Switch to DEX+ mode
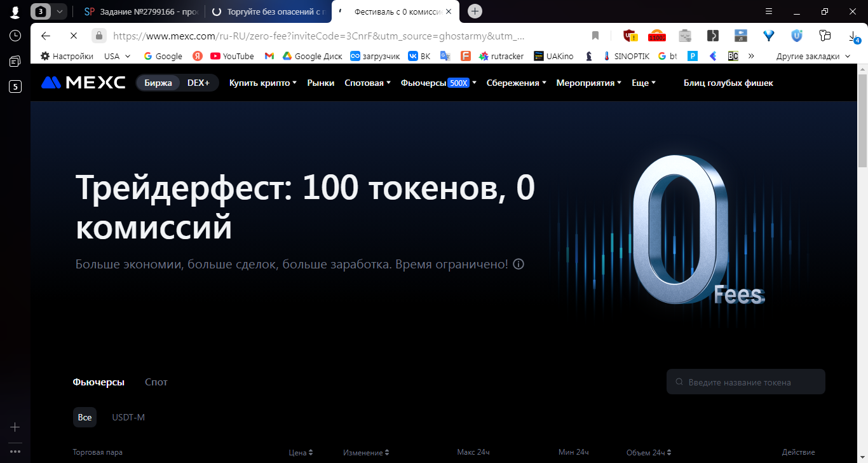Viewport: 868px width, 463px height. (x=198, y=83)
